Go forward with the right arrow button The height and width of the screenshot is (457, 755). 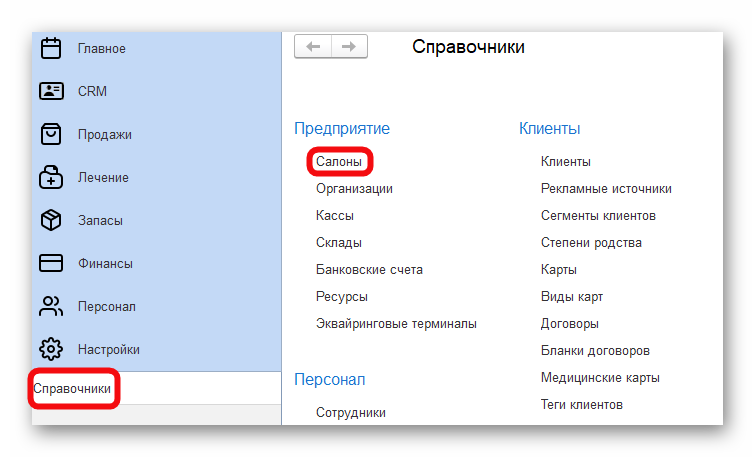point(349,47)
